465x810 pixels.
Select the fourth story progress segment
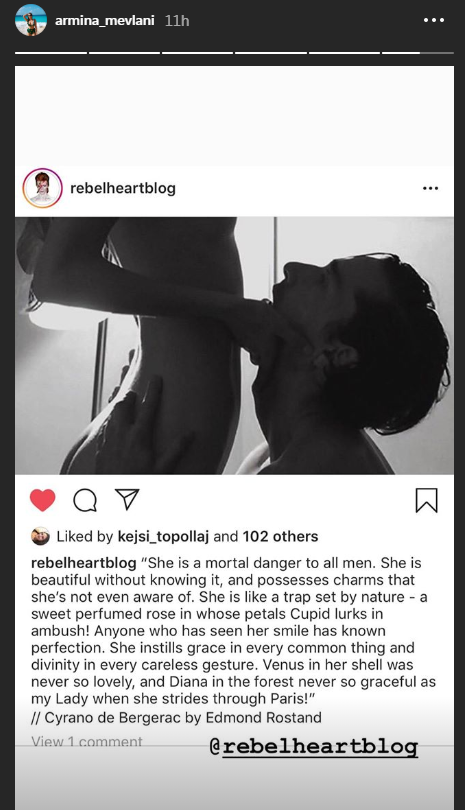271,53
